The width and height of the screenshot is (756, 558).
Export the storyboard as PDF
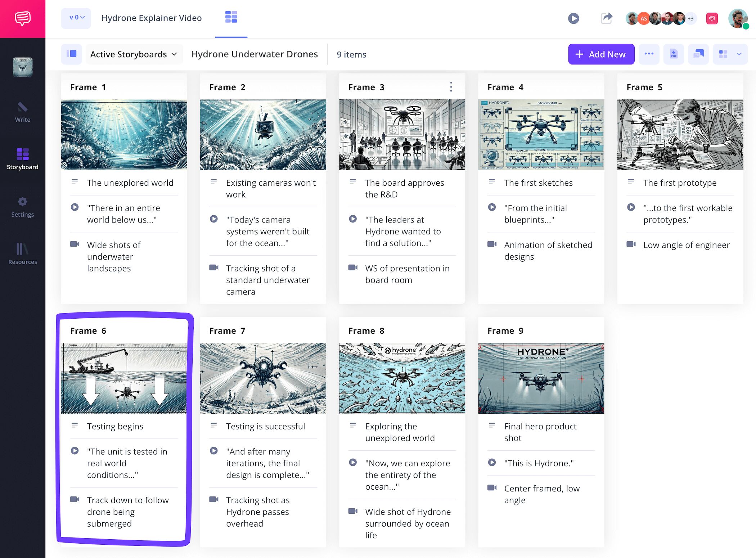tap(674, 54)
